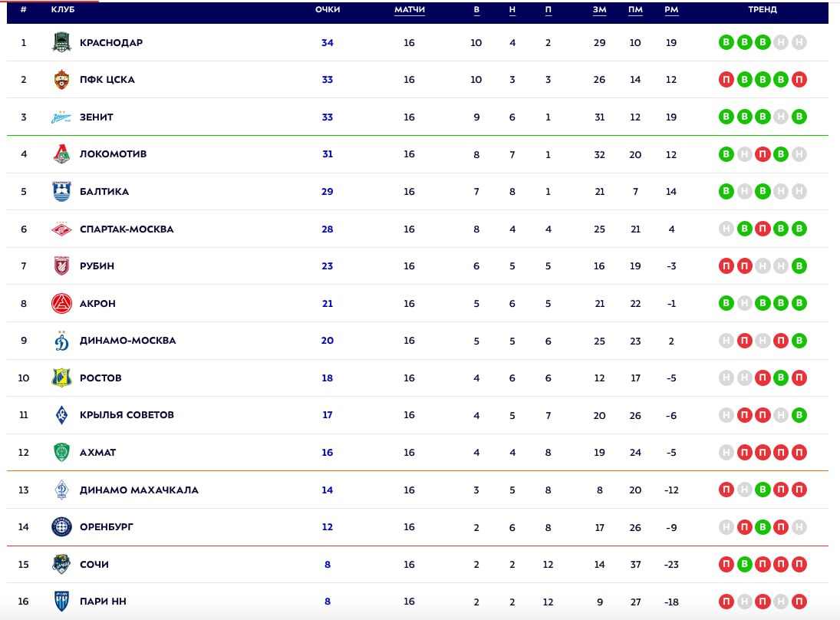The image size is (840, 620).
Task: Select the Локомотив club emblem
Action: pyautogui.click(x=61, y=154)
